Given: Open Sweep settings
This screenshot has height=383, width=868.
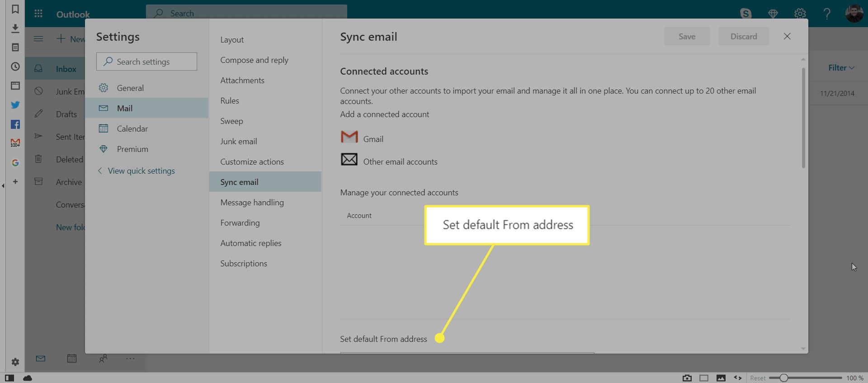Looking at the screenshot, I should [x=265, y=121].
